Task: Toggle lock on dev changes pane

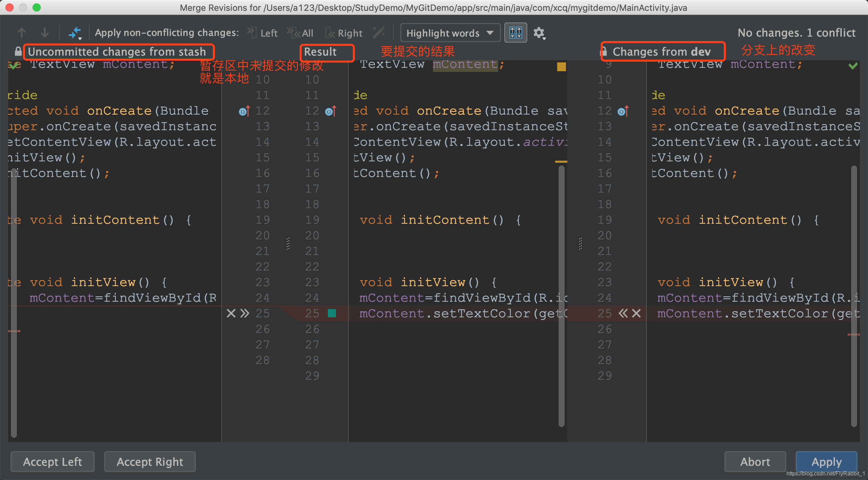Action: (604, 52)
